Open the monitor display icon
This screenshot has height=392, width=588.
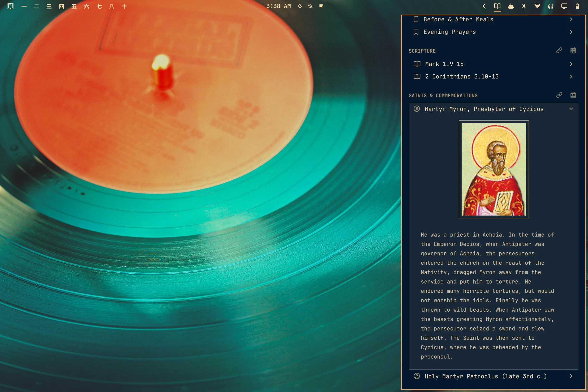[564, 6]
